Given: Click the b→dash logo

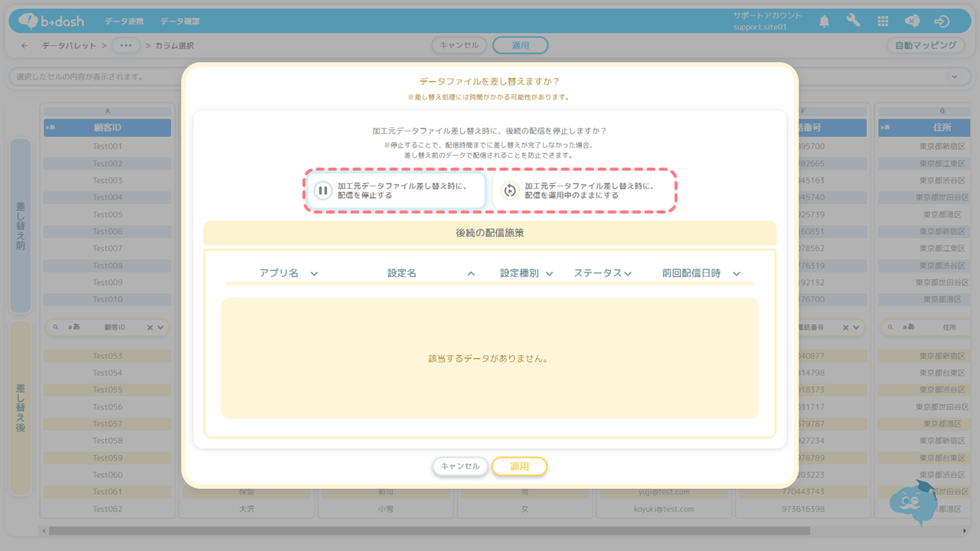Looking at the screenshot, I should tap(51, 21).
